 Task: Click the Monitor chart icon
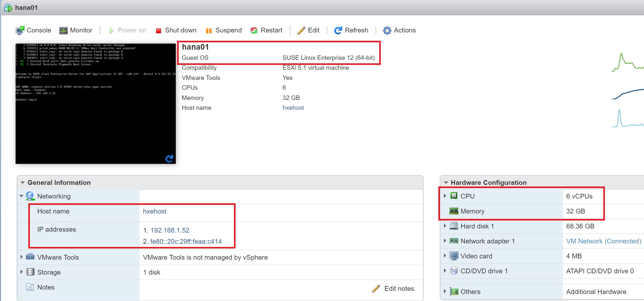[x=64, y=31]
